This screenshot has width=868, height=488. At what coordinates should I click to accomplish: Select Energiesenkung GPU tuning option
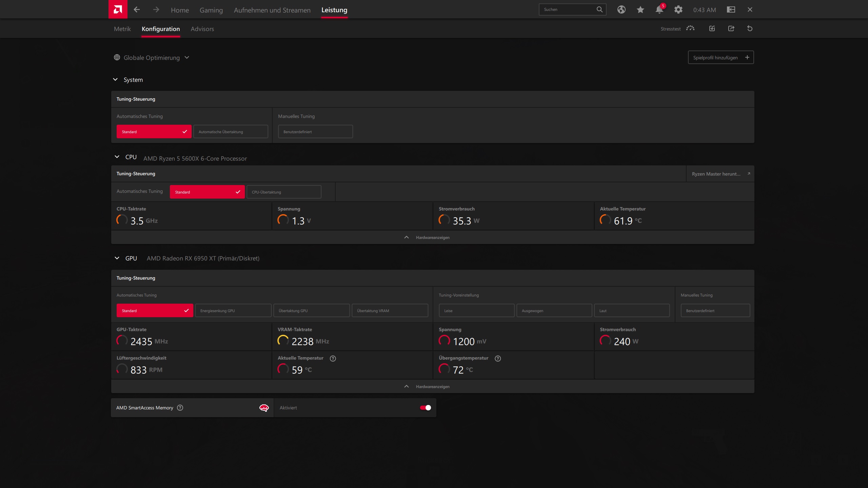[x=233, y=310]
